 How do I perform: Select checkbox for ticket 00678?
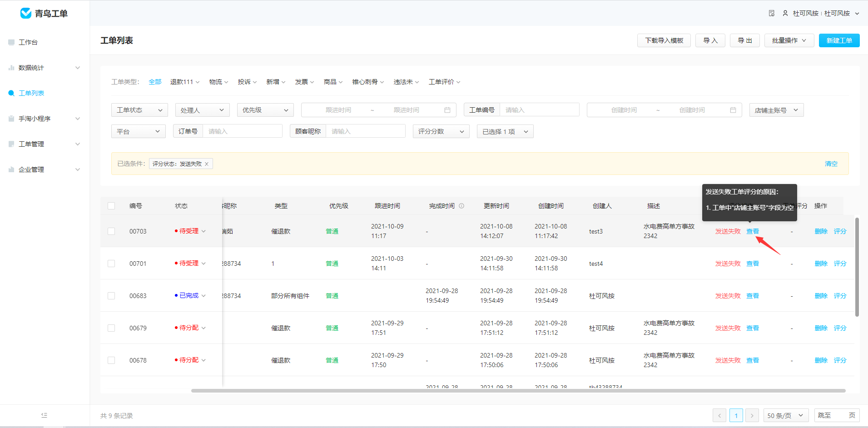coord(111,360)
